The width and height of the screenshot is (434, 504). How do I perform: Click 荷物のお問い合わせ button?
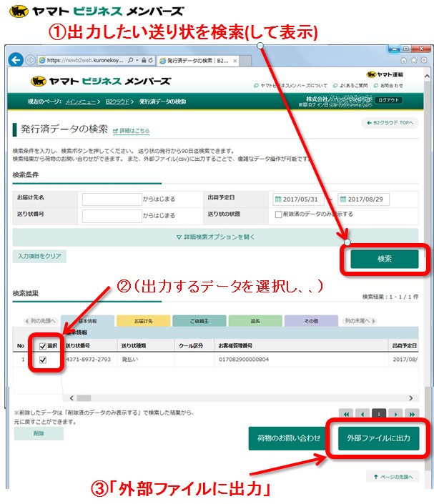[x=288, y=438]
